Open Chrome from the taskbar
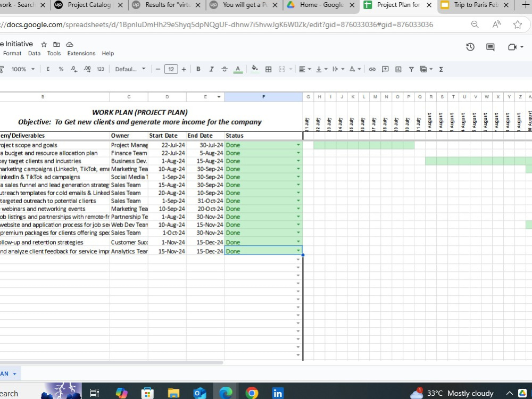This screenshot has height=399, width=532. 252,393
